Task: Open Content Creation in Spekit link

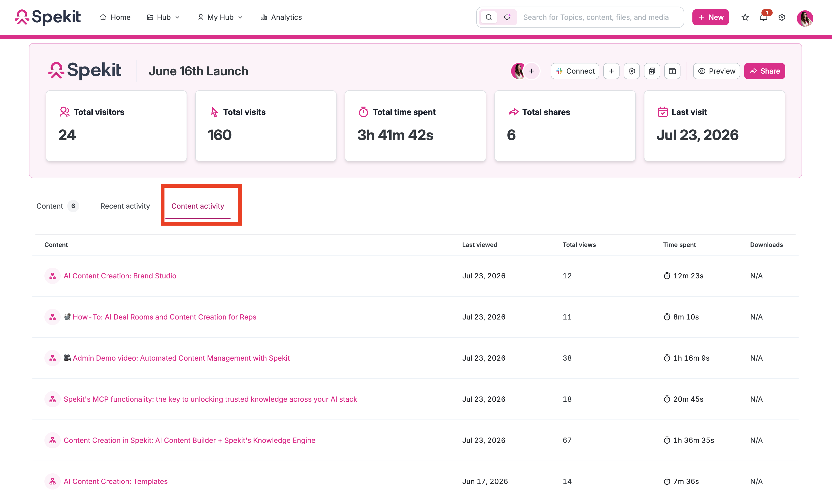Action: tap(189, 440)
